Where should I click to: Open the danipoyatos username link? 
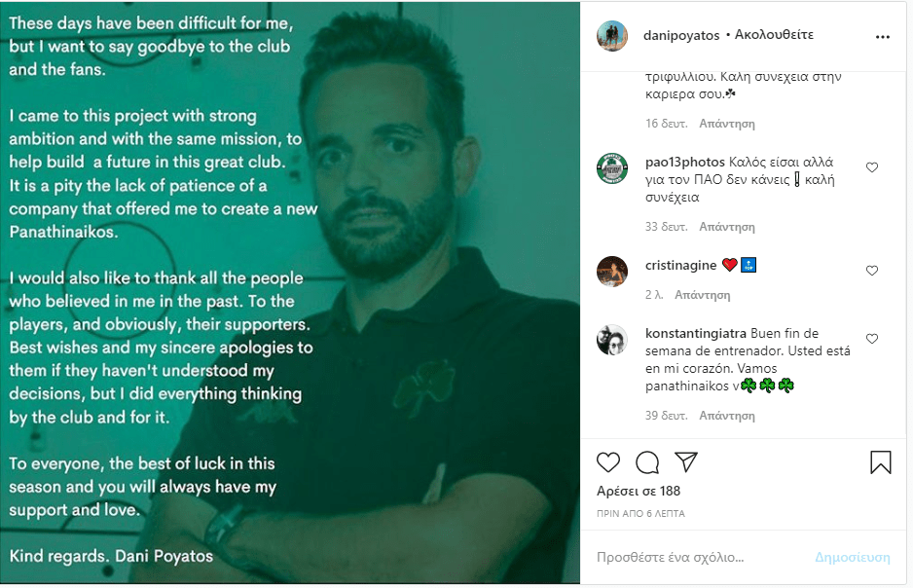[x=681, y=35]
